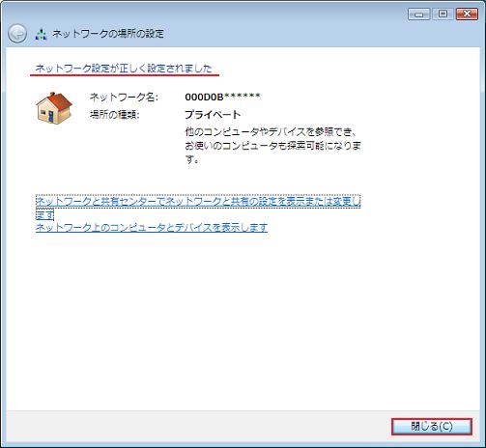The height and width of the screenshot is (448, 486).
Task: Click the gray footer bar beside 閉じる
Action: pos(193,427)
